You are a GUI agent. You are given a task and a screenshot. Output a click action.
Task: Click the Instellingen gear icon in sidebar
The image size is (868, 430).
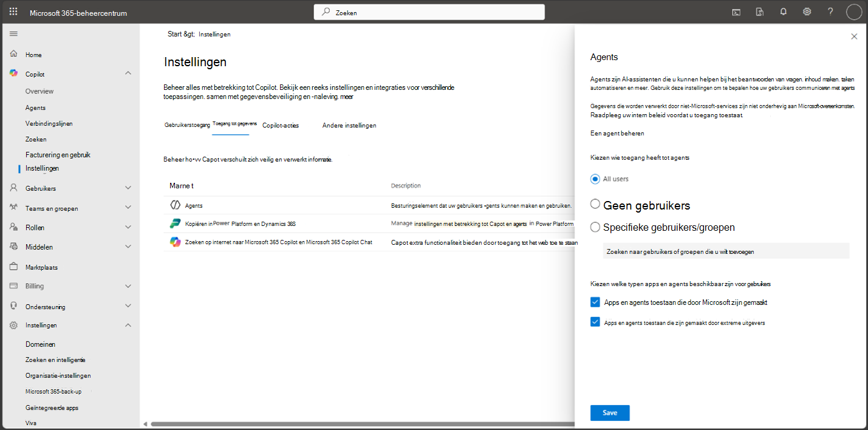tap(13, 325)
